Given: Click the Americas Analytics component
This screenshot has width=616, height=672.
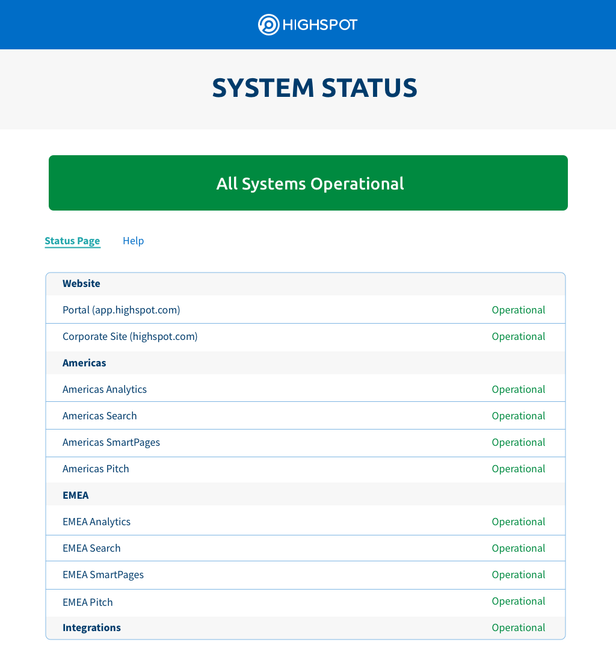Looking at the screenshot, I should (x=105, y=390).
